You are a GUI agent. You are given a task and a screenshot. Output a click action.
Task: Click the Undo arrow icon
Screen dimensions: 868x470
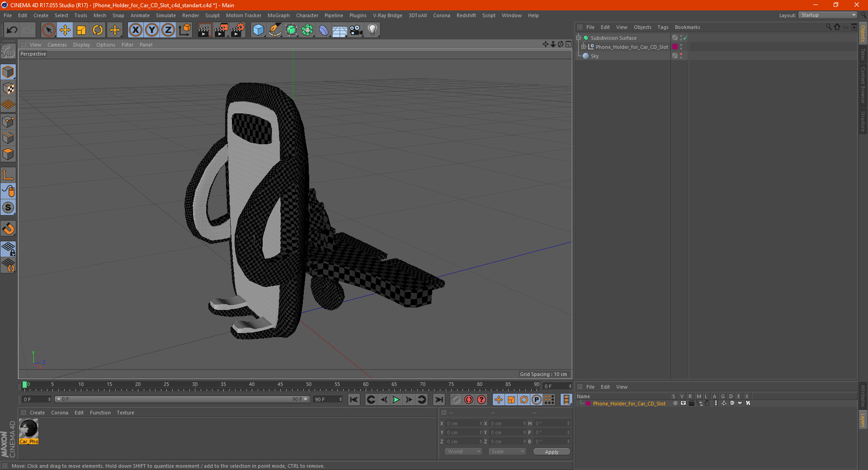pyautogui.click(x=12, y=30)
